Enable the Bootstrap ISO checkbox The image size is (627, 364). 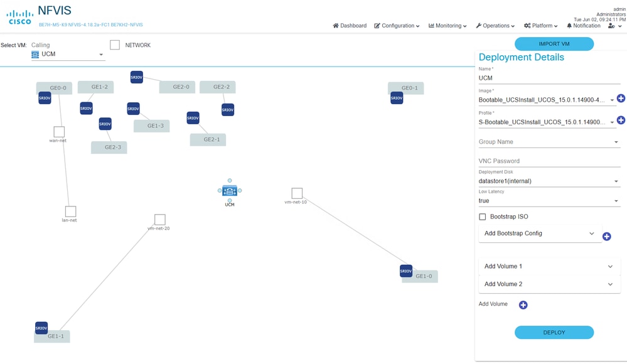pyautogui.click(x=483, y=217)
